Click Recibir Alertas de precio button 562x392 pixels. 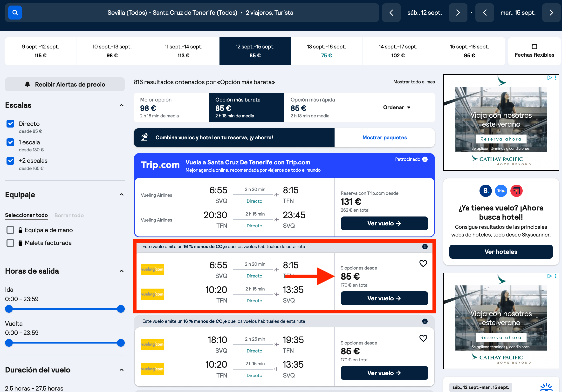point(65,84)
